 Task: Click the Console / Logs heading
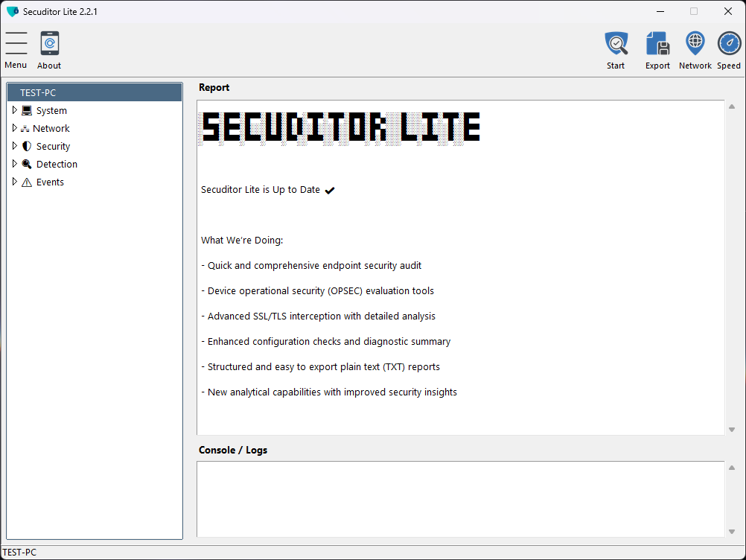[x=233, y=450]
